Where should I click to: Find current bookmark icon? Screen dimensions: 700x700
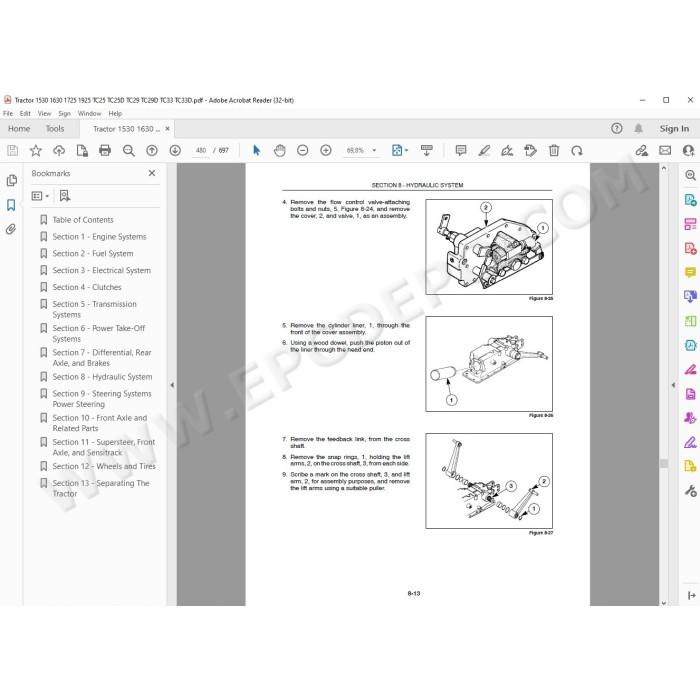(65, 196)
